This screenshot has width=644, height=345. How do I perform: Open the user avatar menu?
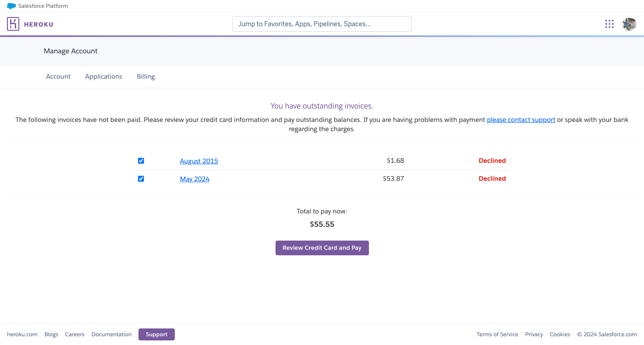pos(629,24)
